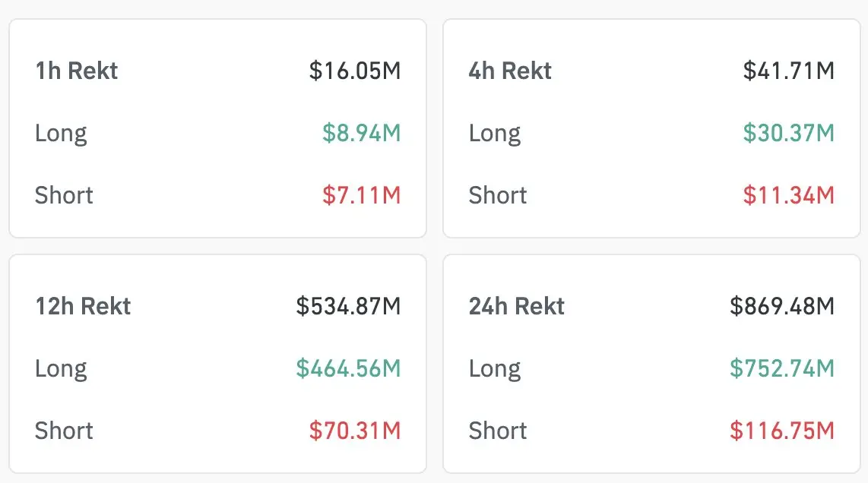868x483 pixels.
Task: Click the Long label in 1h card
Action: (x=61, y=134)
